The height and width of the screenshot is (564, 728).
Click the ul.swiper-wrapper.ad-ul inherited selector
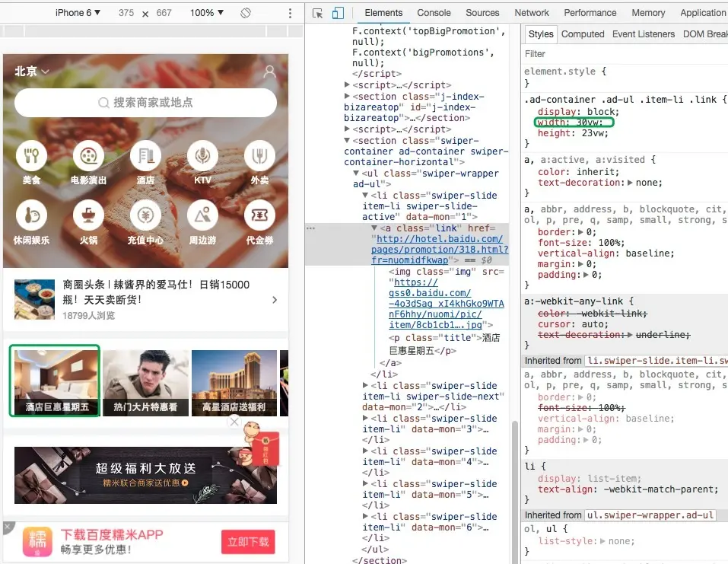650,515
